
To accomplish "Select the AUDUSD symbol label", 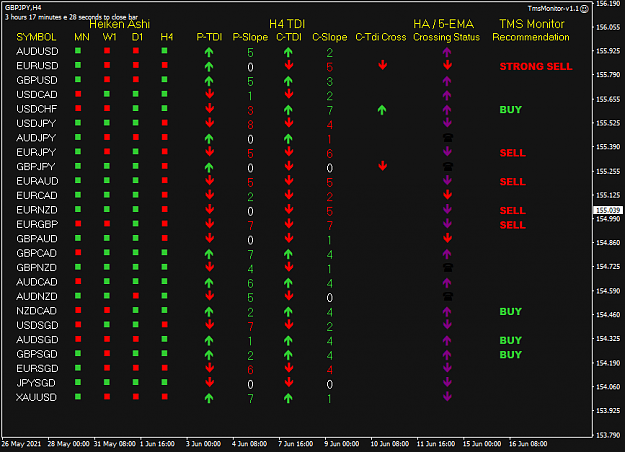I will click(x=37, y=51).
